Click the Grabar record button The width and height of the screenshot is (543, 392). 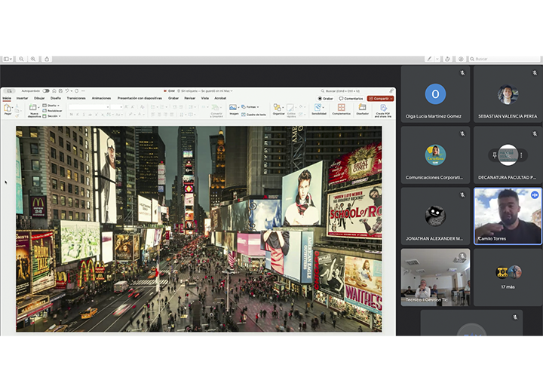coord(326,99)
